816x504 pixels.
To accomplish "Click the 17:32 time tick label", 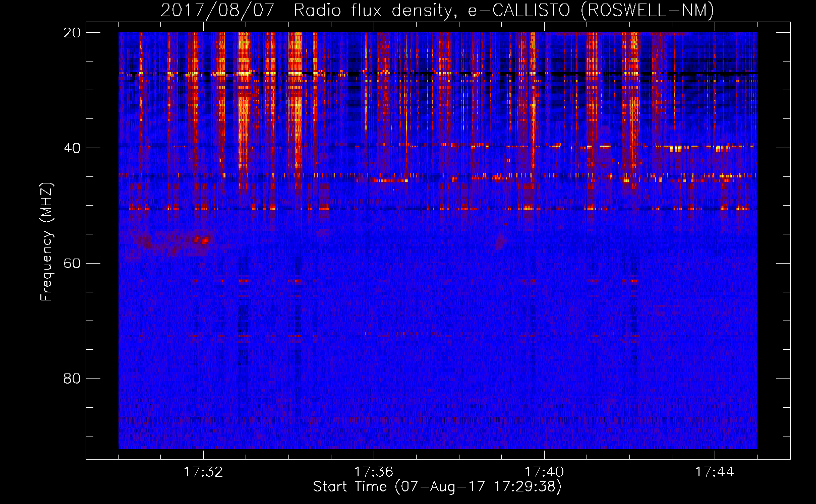I will [x=203, y=472].
